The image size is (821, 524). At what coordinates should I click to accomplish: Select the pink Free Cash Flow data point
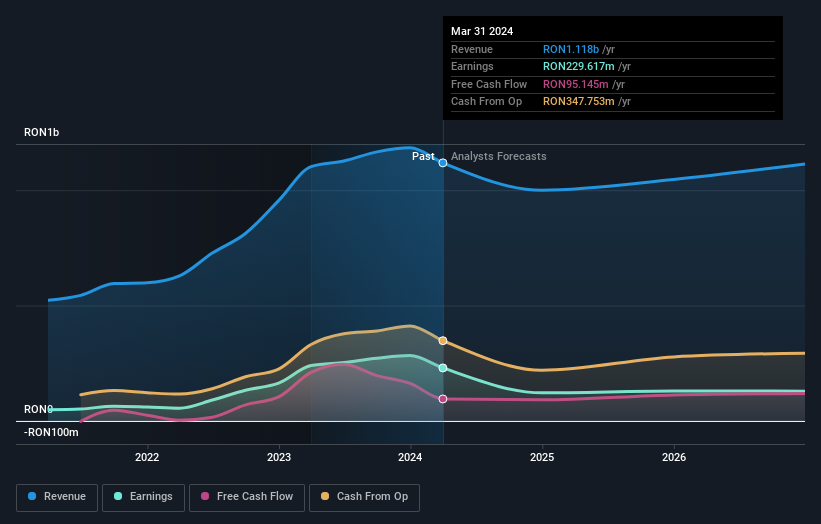coord(443,399)
